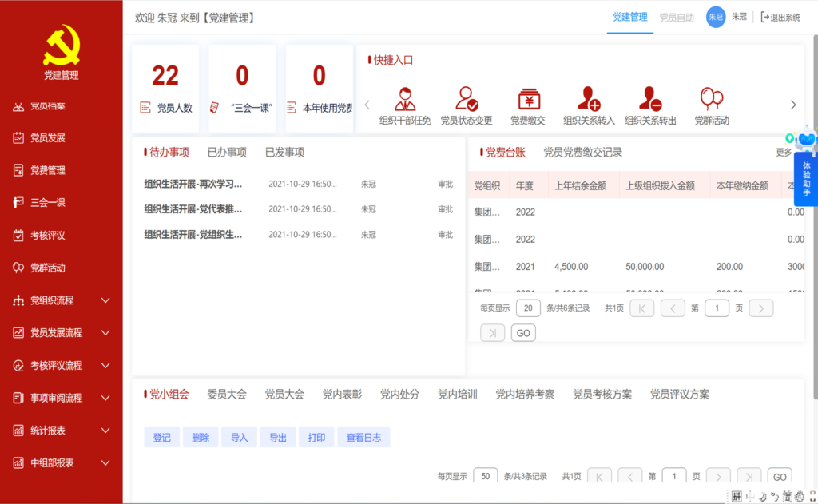Click the 党员状态变更 shortcut icon
Image resolution: width=818 pixels, height=504 pixels.
467,99
